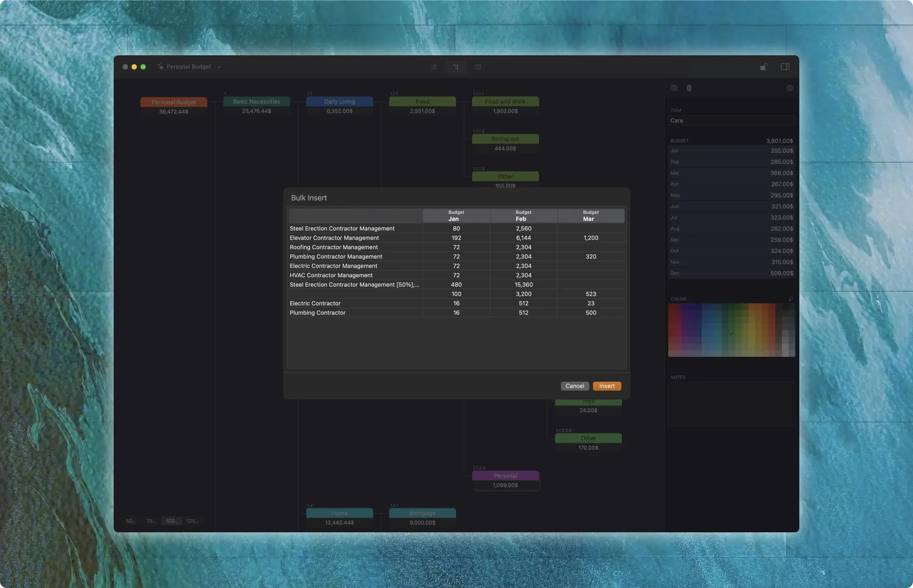Click the Budget Feb column header

[x=523, y=216]
